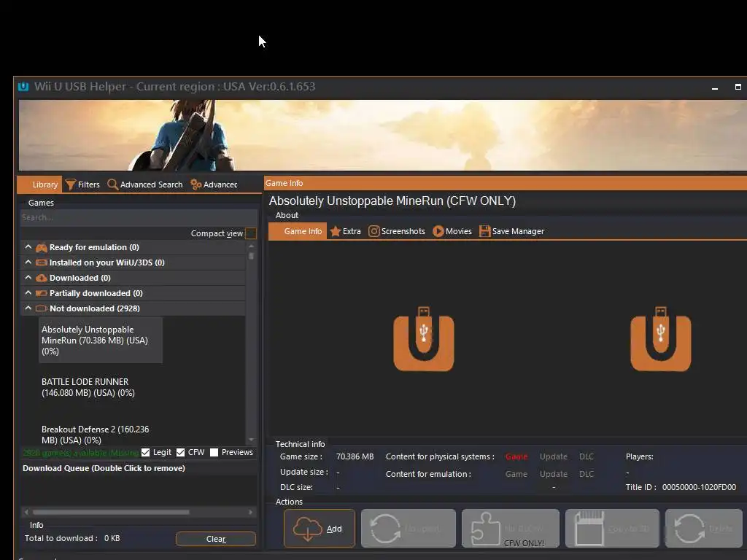Click the gears icon beside the cut-off Advanced tab

pos(196,184)
